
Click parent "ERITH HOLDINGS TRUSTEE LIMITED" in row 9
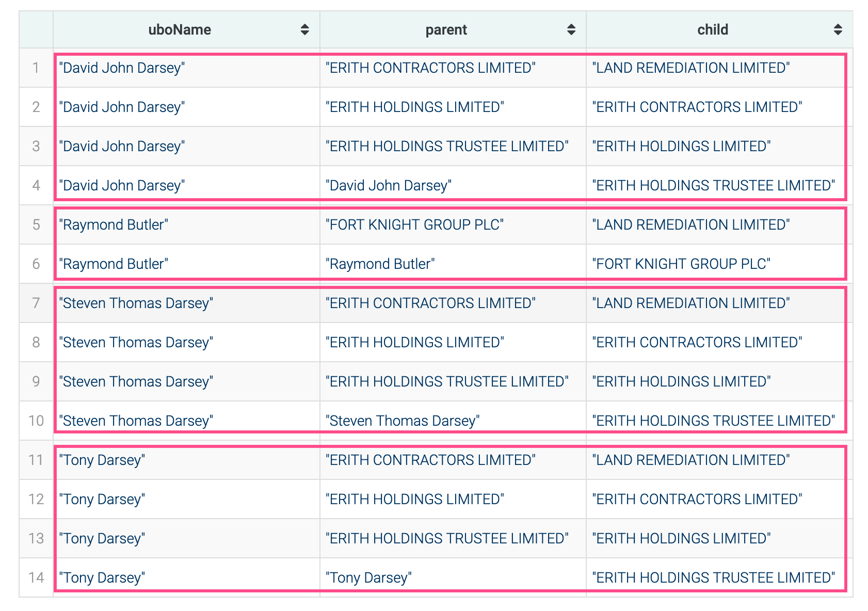(447, 381)
